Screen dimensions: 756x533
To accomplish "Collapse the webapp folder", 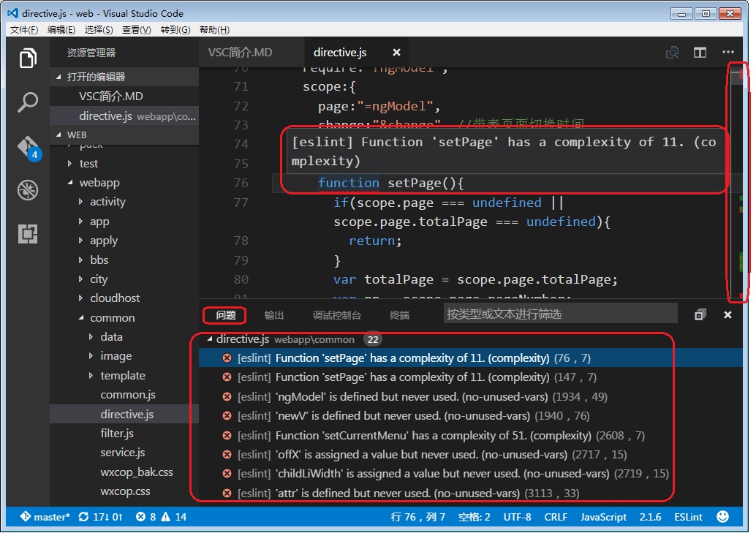I will 70,182.
